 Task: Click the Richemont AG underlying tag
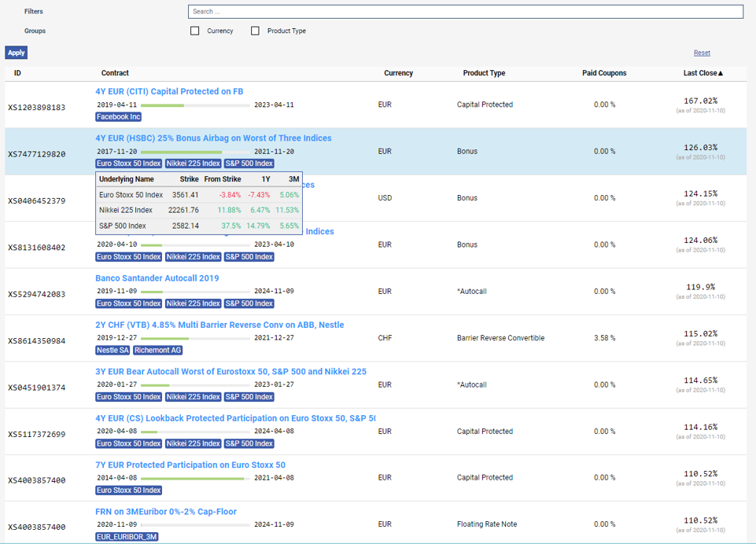click(x=157, y=351)
